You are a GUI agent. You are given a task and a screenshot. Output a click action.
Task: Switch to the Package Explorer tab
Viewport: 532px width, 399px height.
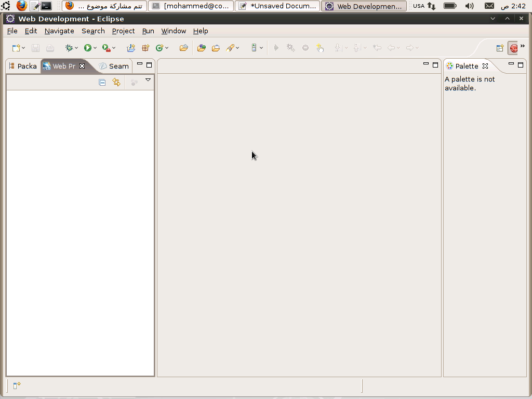coord(23,66)
